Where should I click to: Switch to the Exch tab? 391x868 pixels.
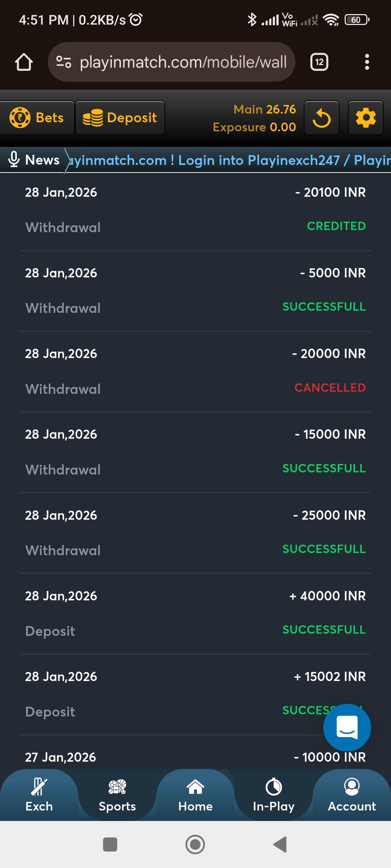click(39, 796)
